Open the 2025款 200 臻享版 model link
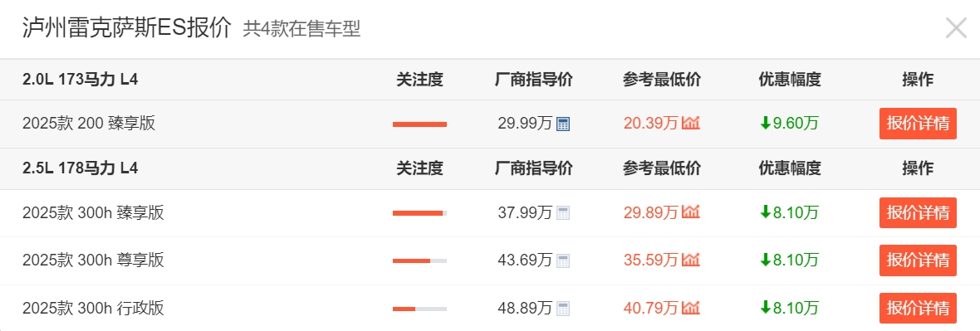The image size is (980, 331). (x=89, y=124)
